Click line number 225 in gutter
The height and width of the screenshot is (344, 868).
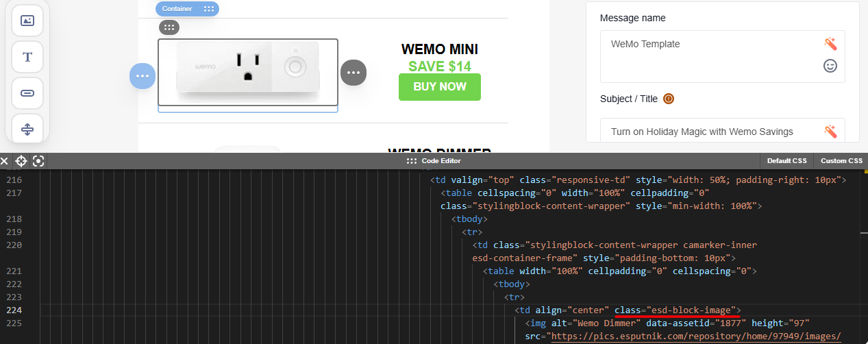[14, 323]
